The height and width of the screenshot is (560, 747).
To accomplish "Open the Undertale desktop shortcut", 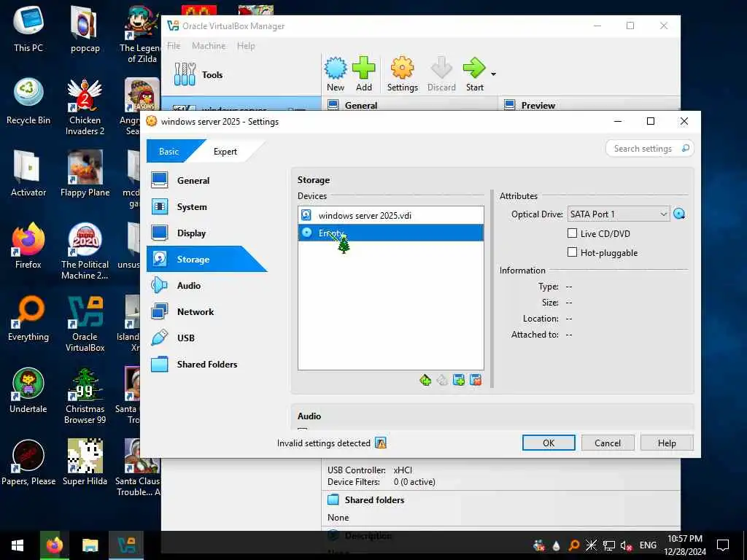I will (28, 391).
